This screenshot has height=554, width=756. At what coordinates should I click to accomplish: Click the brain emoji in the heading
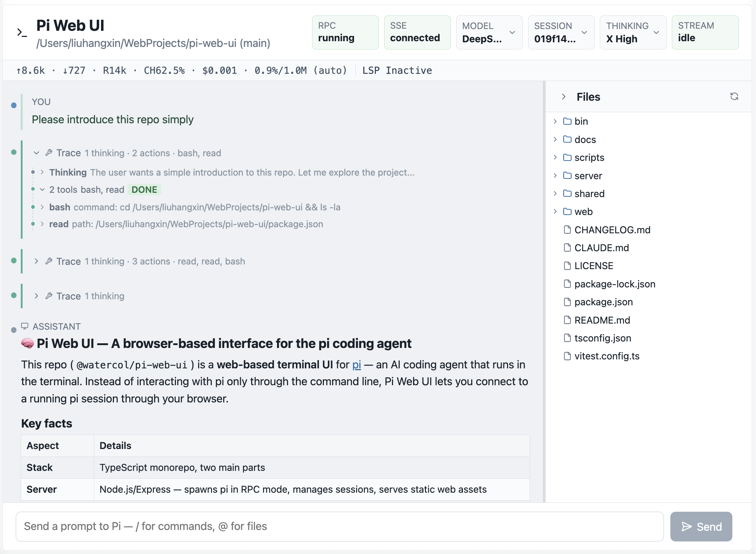(28, 343)
